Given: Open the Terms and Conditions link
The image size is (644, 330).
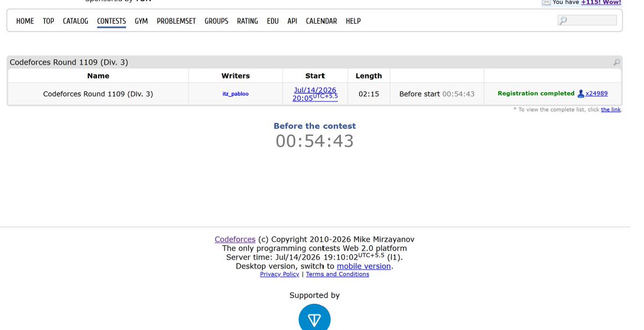Looking at the screenshot, I should (338, 274).
